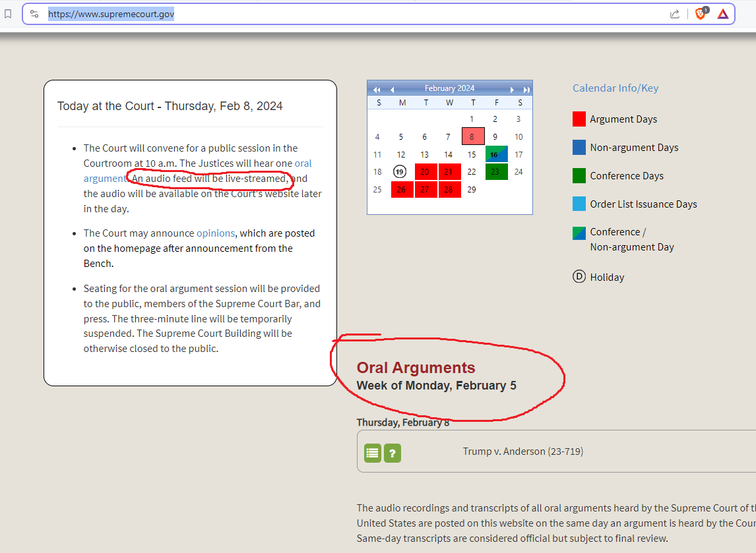Click the Holiday circled D symbol
756x553 pixels.
pyautogui.click(x=579, y=277)
